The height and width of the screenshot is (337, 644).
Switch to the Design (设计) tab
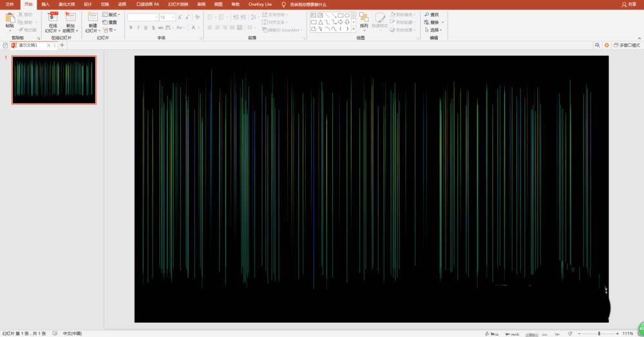88,4
